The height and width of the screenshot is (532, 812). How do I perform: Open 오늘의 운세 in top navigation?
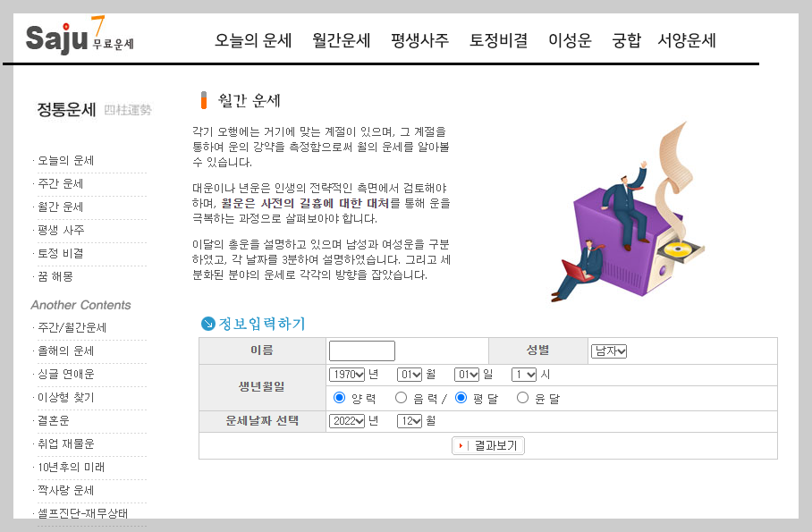pyautogui.click(x=253, y=40)
